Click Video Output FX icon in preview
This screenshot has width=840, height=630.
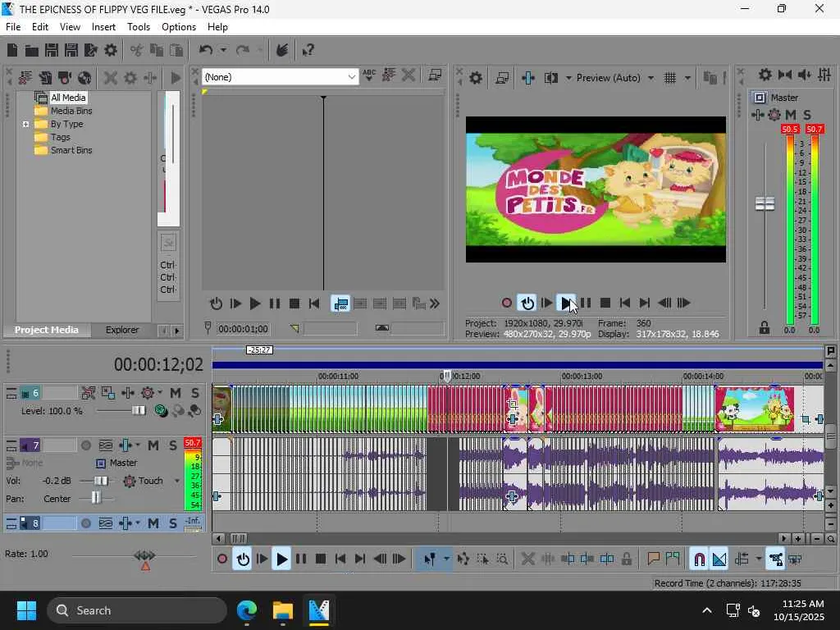click(x=527, y=78)
